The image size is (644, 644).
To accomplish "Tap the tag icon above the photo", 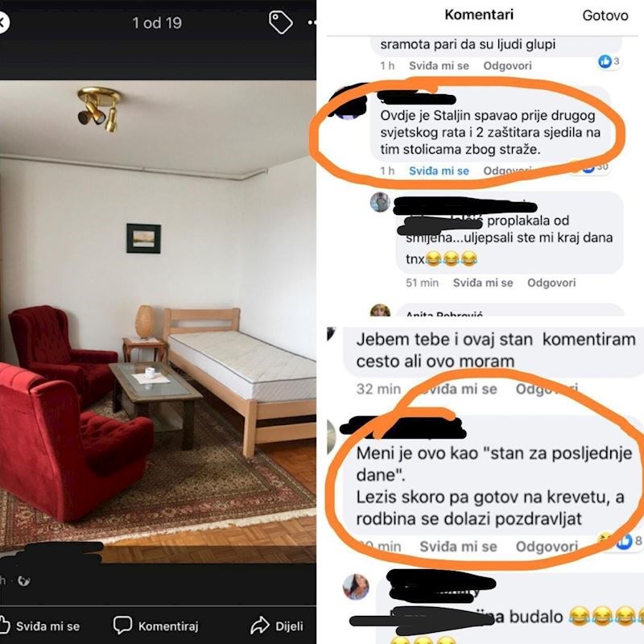I will [x=280, y=22].
